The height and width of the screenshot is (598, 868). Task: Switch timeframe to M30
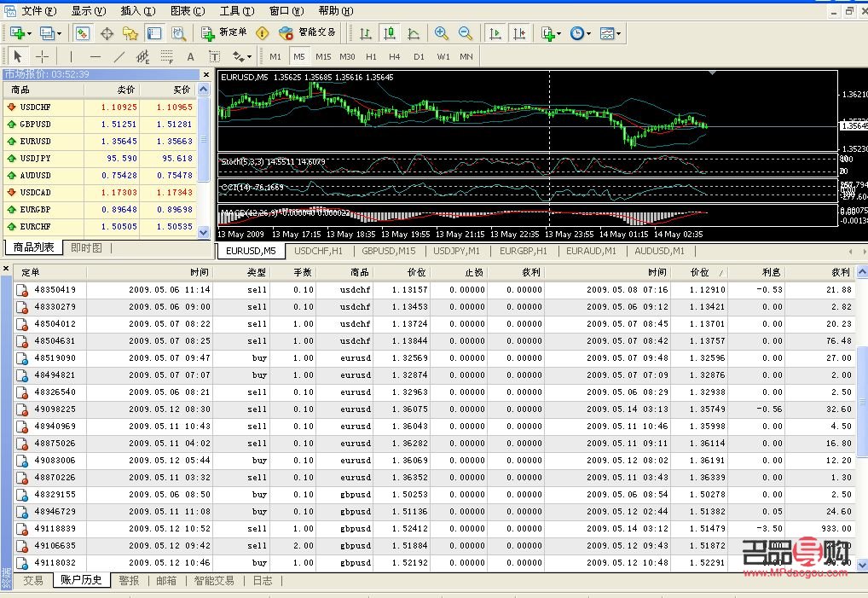pyautogui.click(x=347, y=56)
